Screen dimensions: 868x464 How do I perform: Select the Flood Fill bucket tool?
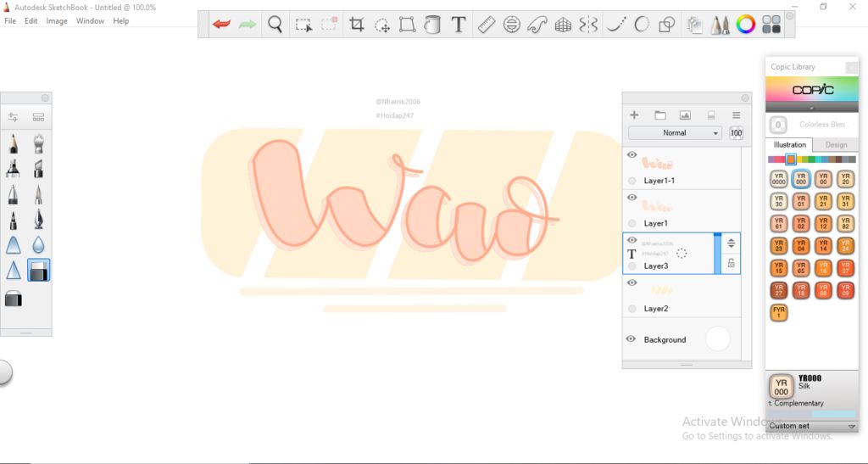[432, 25]
